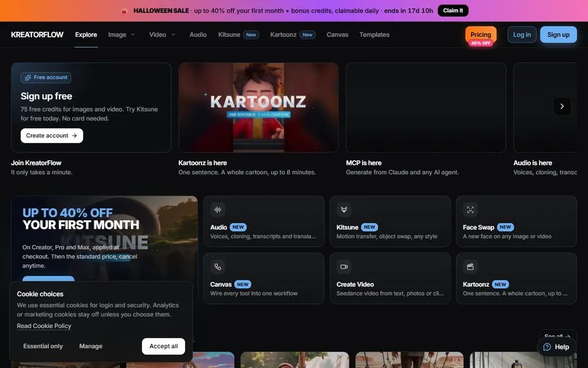Click the arrow in Create account button

[74, 136]
